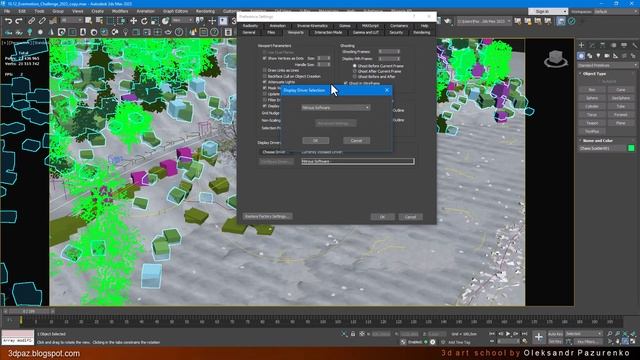This screenshot has height=360, width=640.
Task: Select Ghost After Current Frame radio button
Action: coord(355,71)
